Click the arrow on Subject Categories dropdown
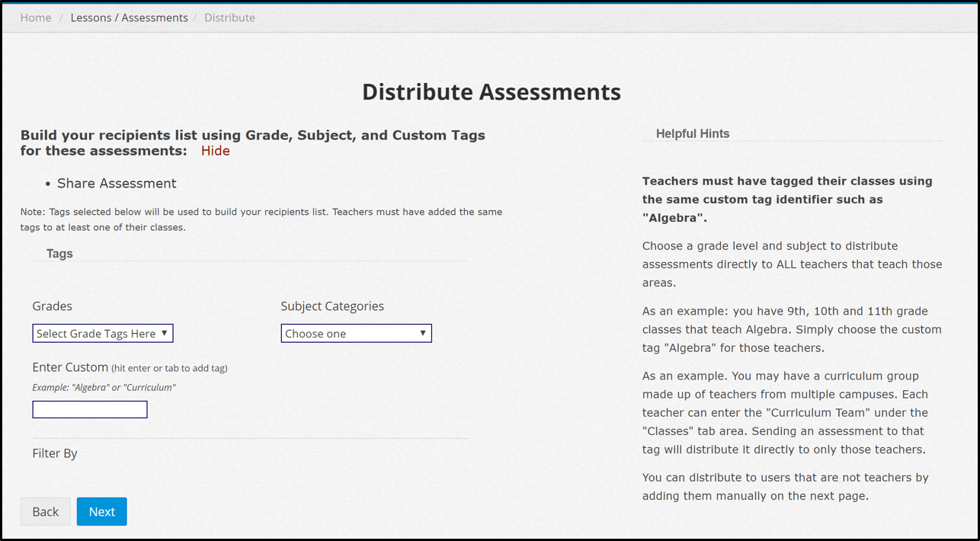 tap(423, 334)
